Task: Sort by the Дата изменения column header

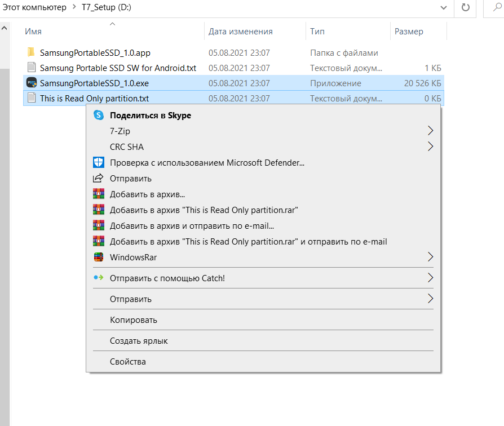Action: 240,32
